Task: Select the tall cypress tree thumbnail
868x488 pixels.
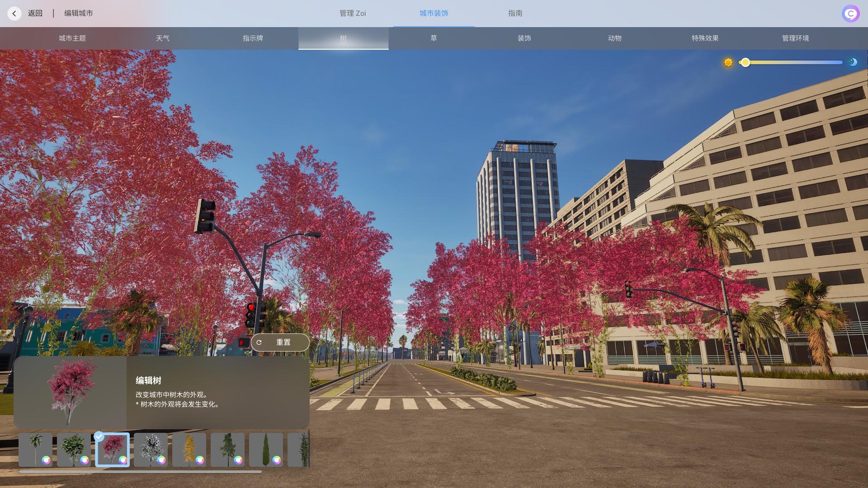Action: coord(266,450)
